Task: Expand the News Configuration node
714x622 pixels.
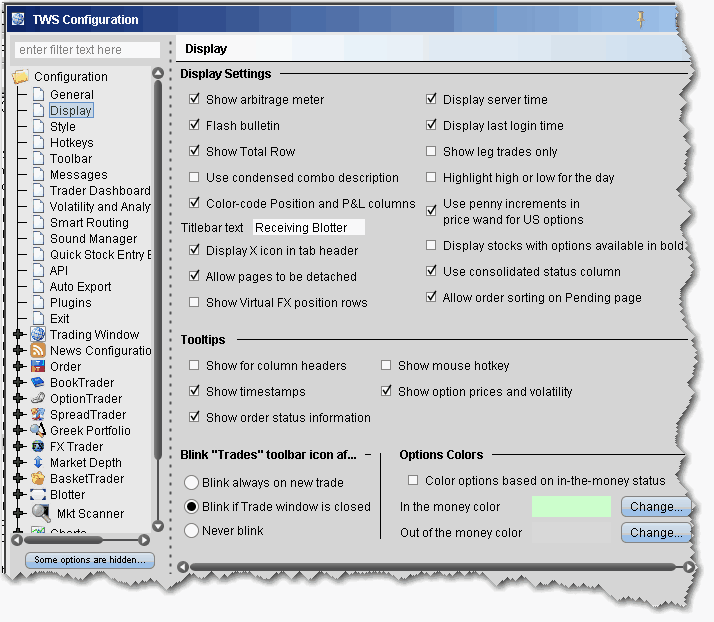Action: point(19,350)
